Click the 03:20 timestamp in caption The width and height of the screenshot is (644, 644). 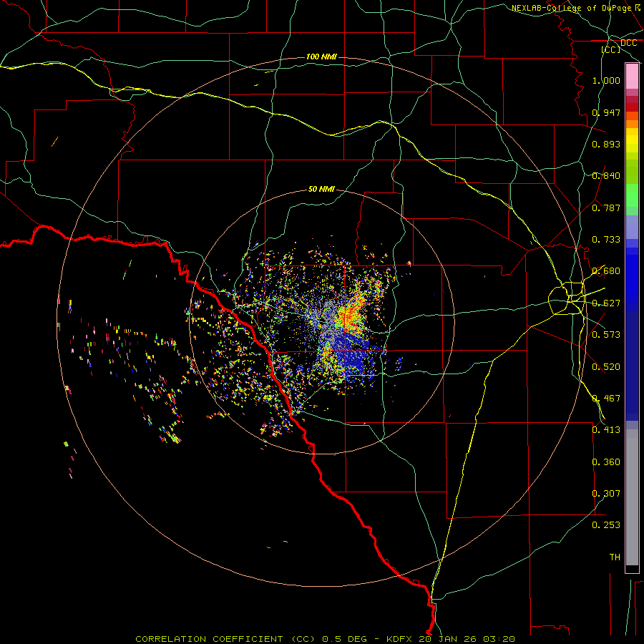499,639
